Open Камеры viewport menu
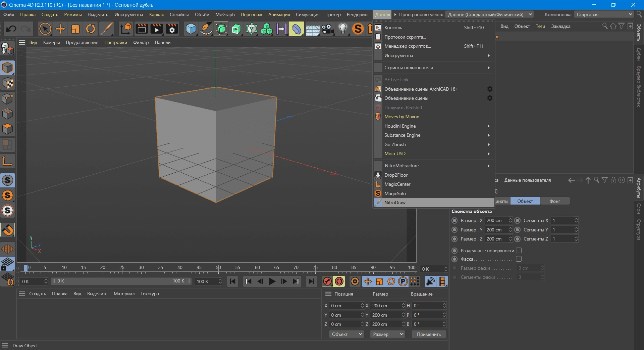This screenshot has width=644, height=350. [51, 42]
